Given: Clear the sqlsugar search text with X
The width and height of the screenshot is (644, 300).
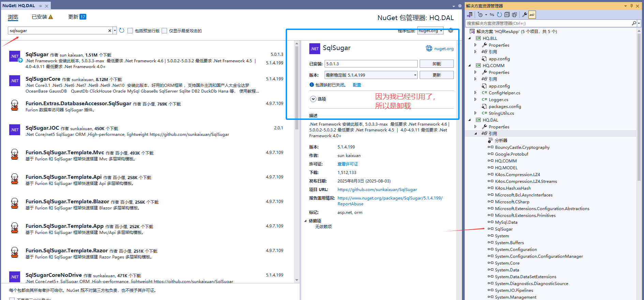Looking at the screenshot, I should pyautogui.click(x=110, y=31).
